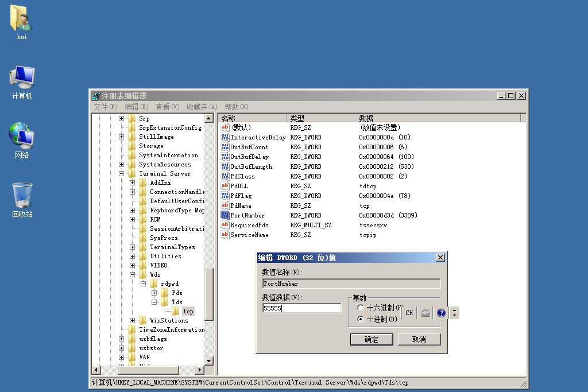Image resolution: width=588 pixels, height=392 pixels.
Task: Click the PdName string value icon
Action: pos(225,205)
